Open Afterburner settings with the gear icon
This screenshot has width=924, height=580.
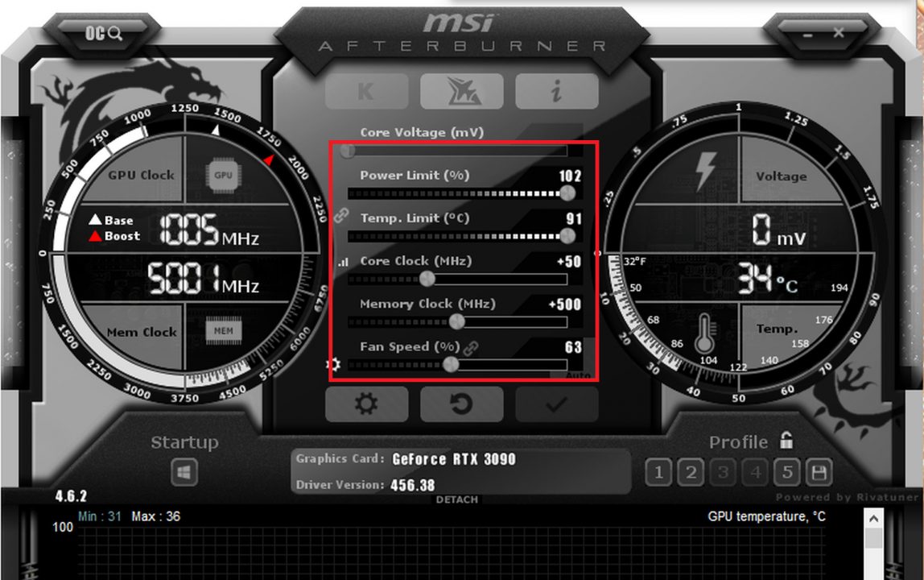click(x=367, y=404)
